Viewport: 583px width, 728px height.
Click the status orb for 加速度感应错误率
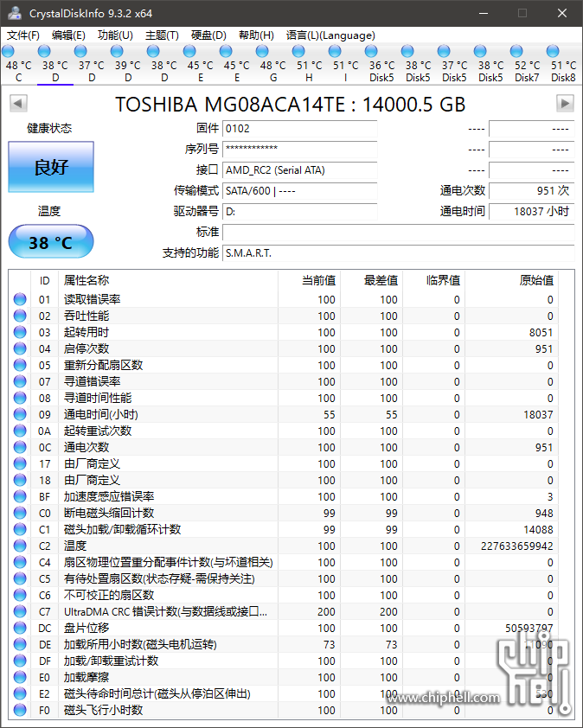coord(20,496)
